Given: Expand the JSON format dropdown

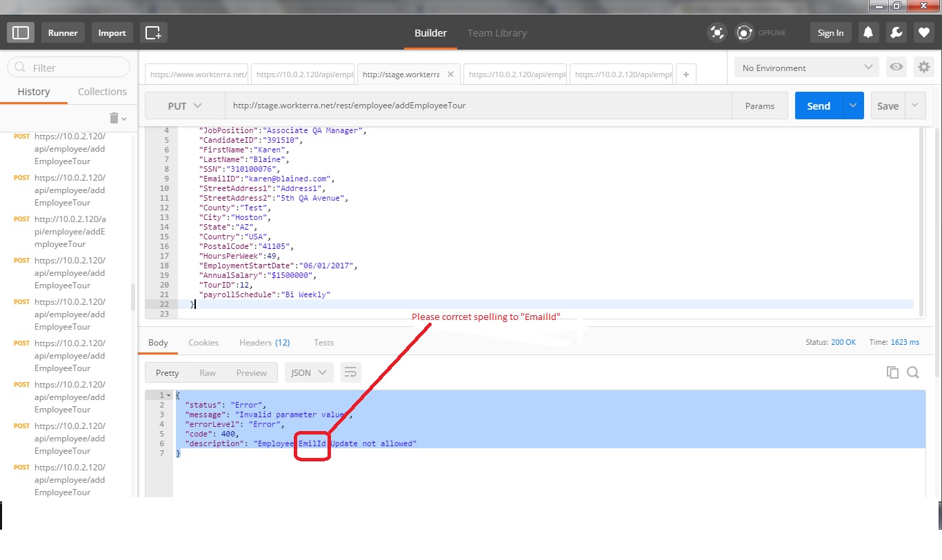Looking at the screenshot, I should 309,372.
